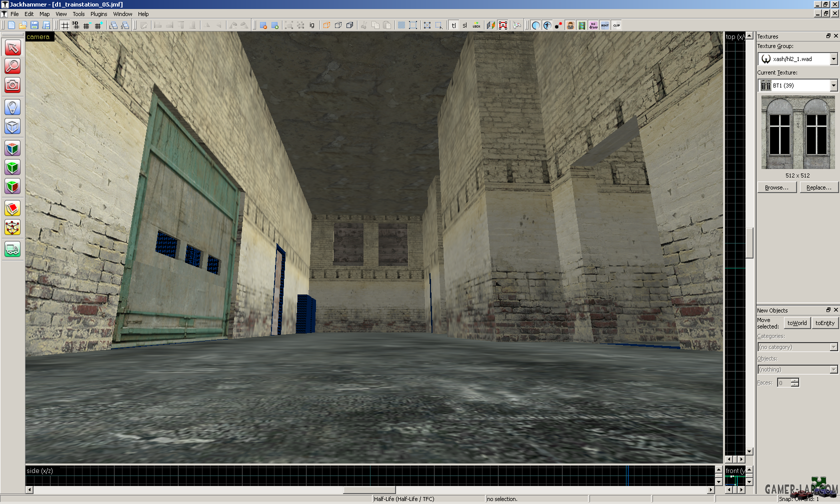Click the Ungroup objects icon
This screenshot has height=504, width=840.
tap(300, 25)
